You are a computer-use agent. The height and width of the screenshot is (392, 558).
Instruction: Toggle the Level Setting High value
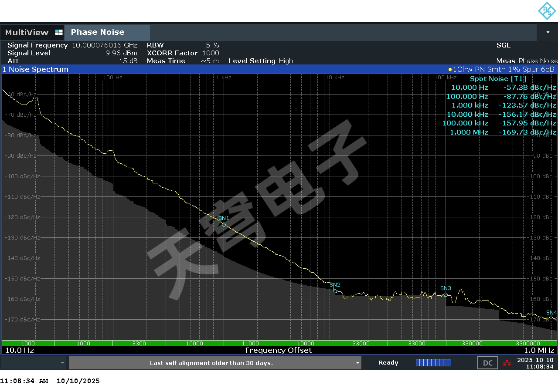tap(286, 61)
